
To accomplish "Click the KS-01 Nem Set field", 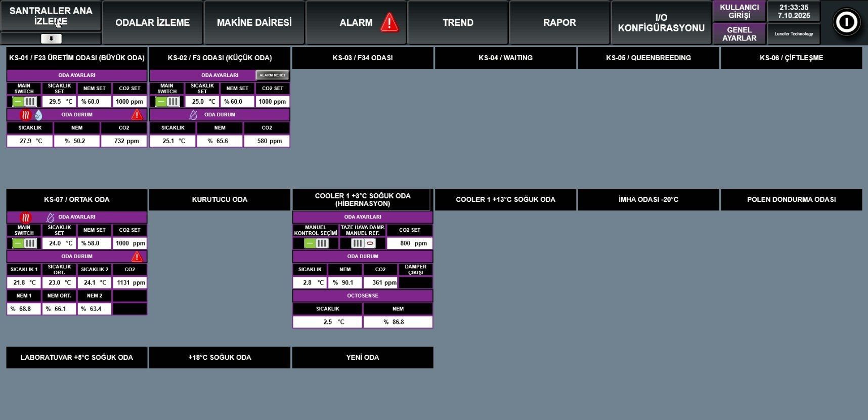I will [x=95, y=102].
